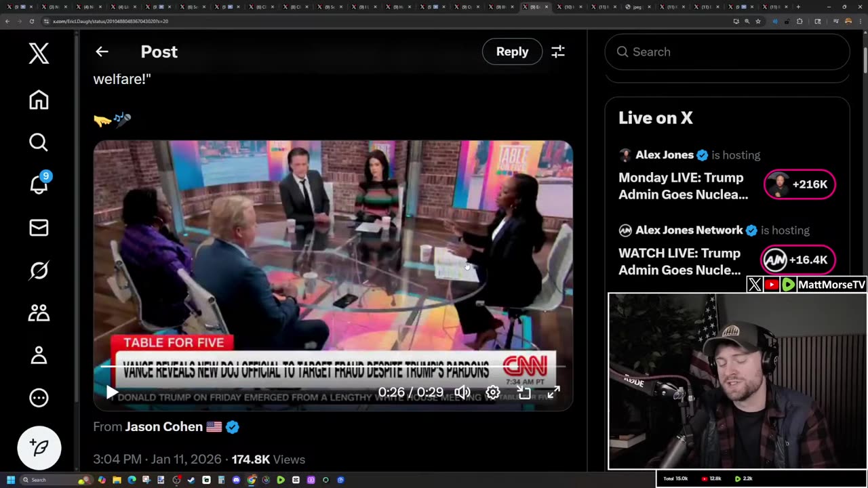This screenshot has height=488, width=868.
Task: Open Messages envelope in the sidebar
Action: click(39, 228)
